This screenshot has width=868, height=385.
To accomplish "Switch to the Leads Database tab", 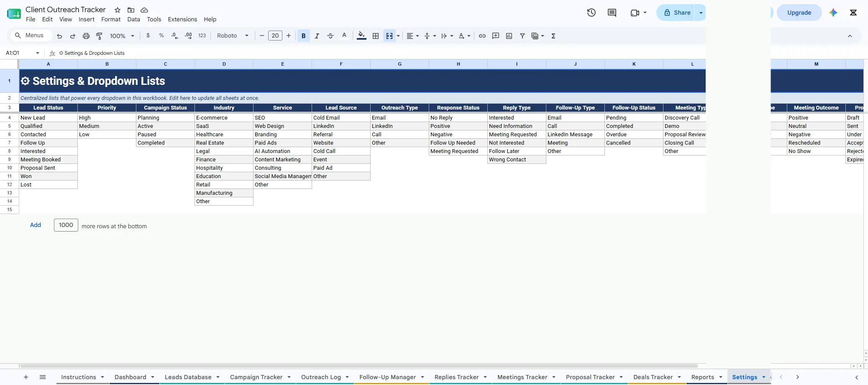I will (x=188, y=377).
